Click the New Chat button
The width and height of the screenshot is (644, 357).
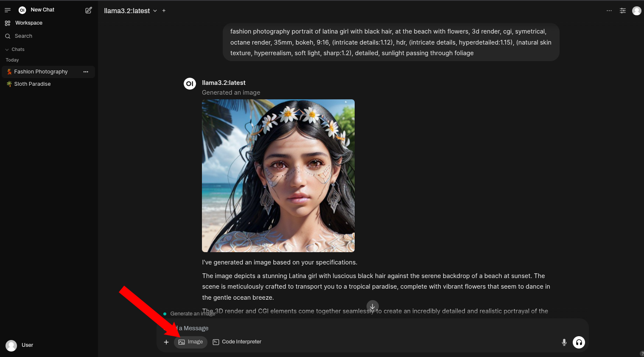[x=42, y=9]
